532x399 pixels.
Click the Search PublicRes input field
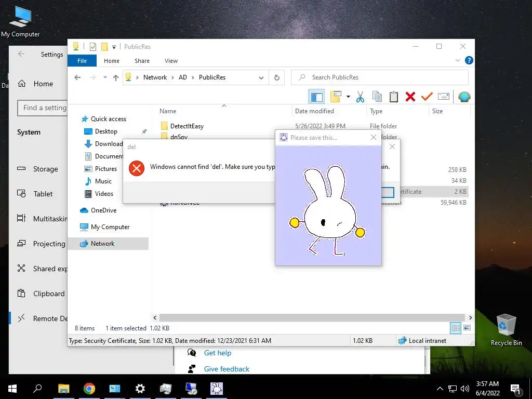380,77
